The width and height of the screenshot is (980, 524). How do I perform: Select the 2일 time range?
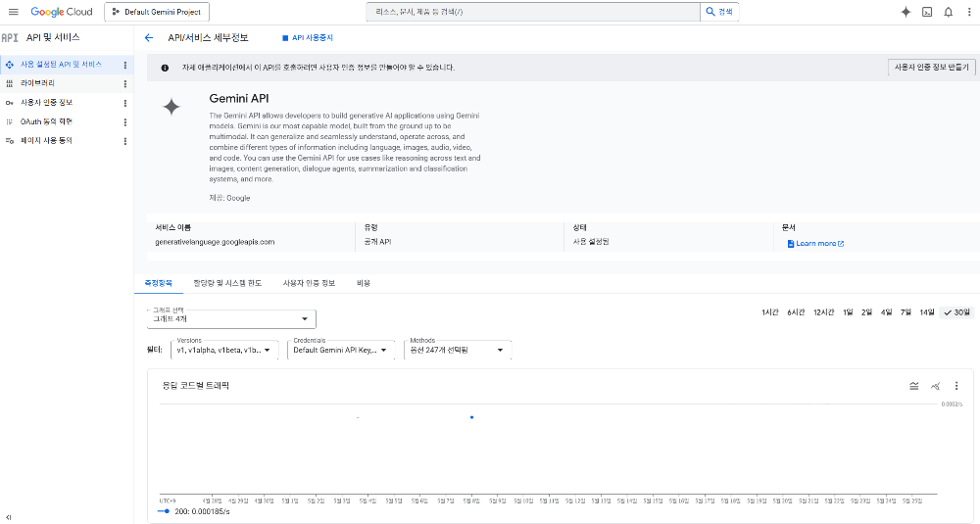click(866, 312)
